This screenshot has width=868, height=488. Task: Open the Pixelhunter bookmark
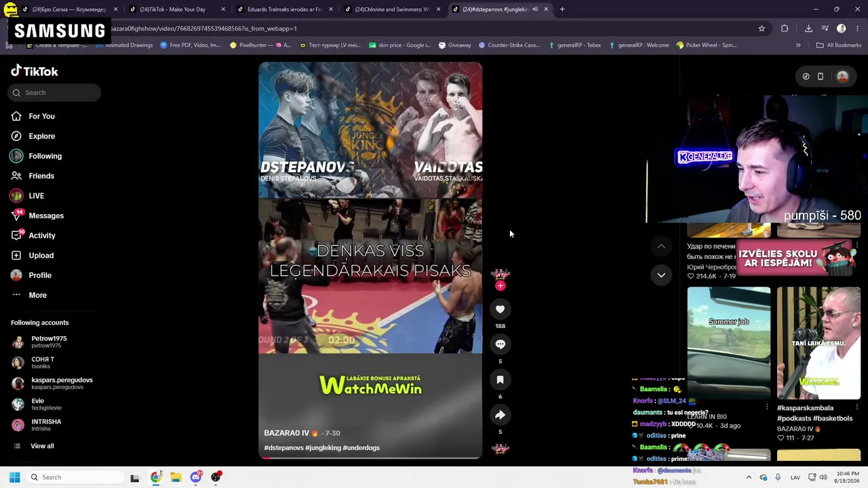pyautogui.click(x=260, y=45)
